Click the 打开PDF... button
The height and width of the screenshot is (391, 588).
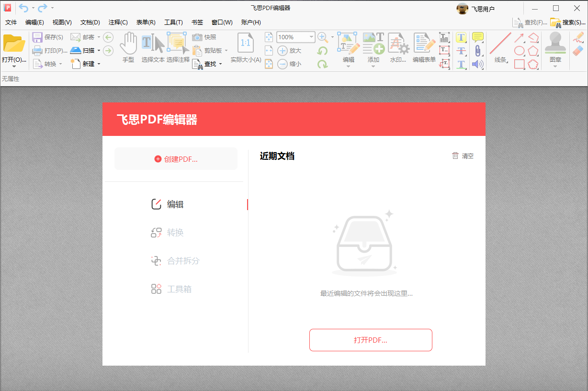coord(371,340)
